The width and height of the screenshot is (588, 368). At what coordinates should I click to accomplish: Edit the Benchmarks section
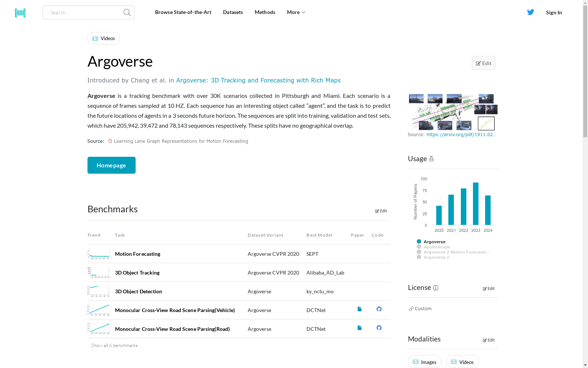(381, 211)
